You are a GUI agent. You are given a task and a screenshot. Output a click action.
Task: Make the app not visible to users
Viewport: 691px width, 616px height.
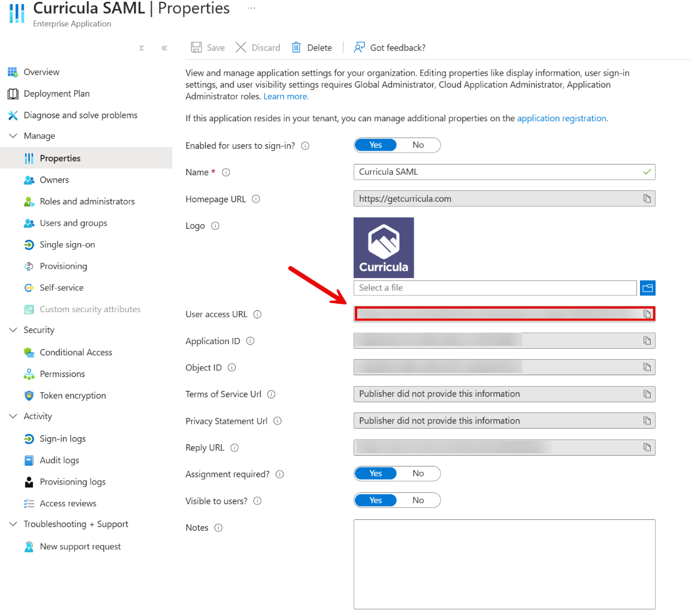tap(418, 500)
